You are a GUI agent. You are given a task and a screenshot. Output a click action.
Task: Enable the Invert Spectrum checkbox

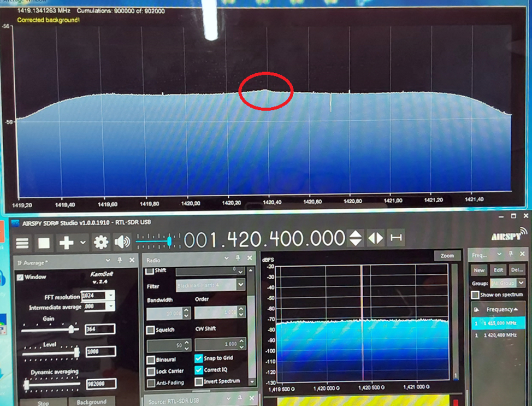[x=199, y=381]
